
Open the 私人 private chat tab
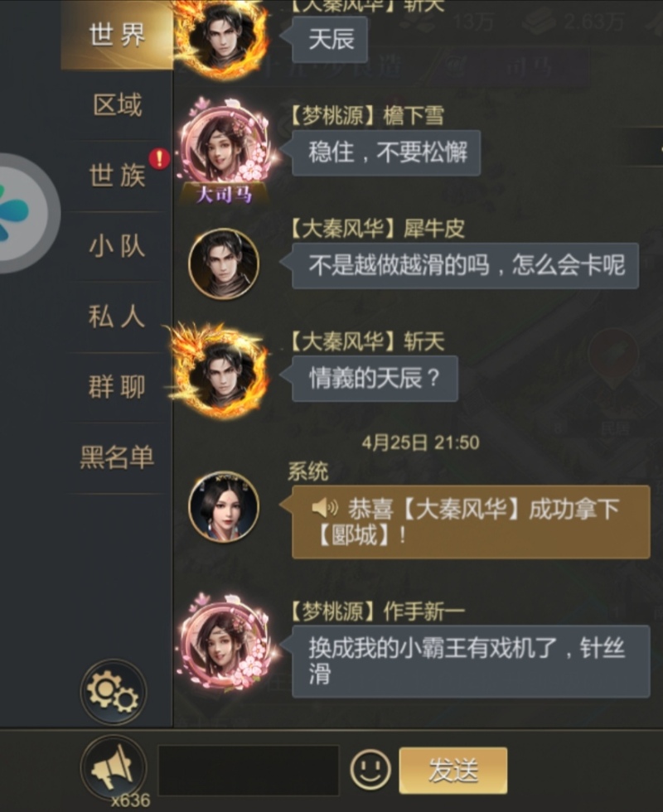click(x=117, y=317)
